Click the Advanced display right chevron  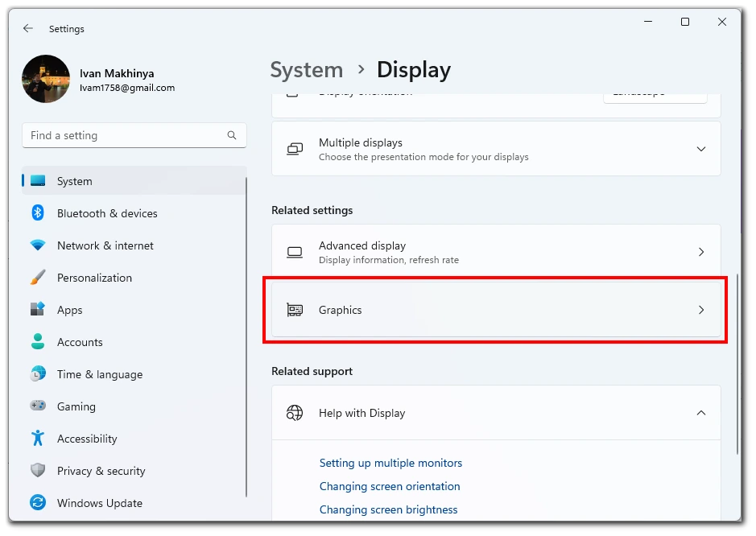pyautogui.click(x=701, y=252)
